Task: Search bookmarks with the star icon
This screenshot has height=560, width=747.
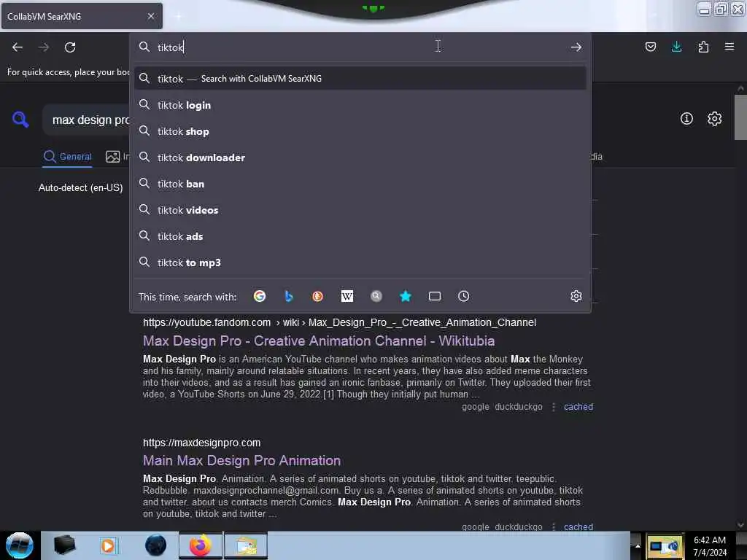Action: pos(406,296)
